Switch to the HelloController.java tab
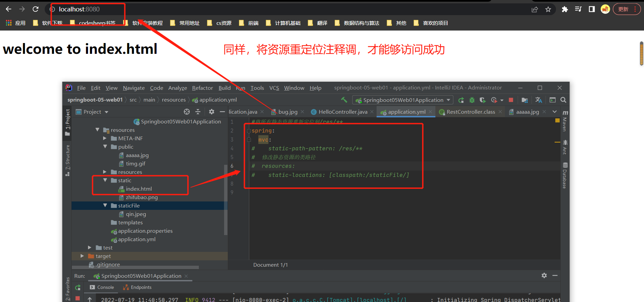 (343, 112)
